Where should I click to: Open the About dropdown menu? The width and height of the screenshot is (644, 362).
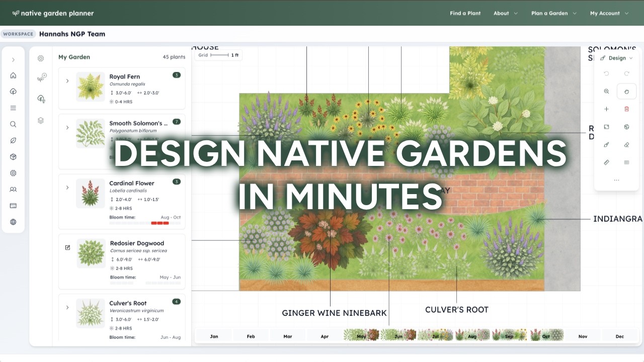pyautogui.click(x=505, y=14)
